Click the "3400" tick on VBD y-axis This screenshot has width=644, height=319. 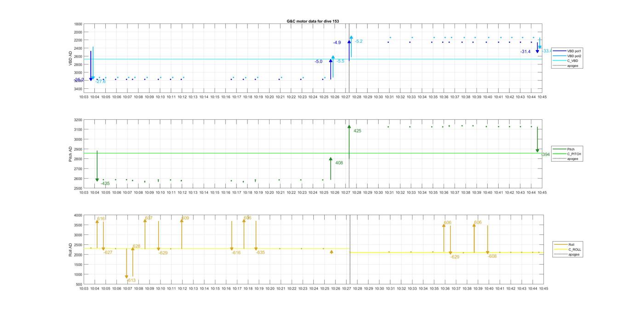(x=78, y=88)
